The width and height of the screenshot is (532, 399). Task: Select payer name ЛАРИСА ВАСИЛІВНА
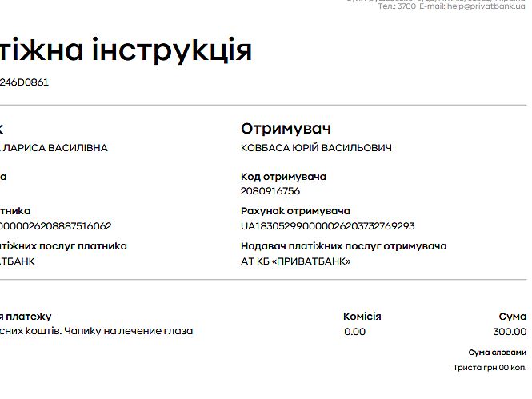[x=56, y=148]
